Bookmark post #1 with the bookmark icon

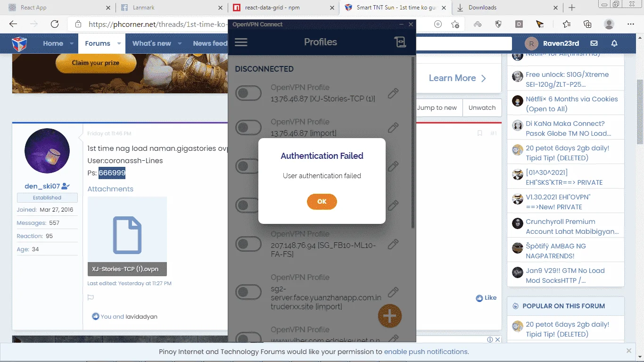[x=480, y=133]
